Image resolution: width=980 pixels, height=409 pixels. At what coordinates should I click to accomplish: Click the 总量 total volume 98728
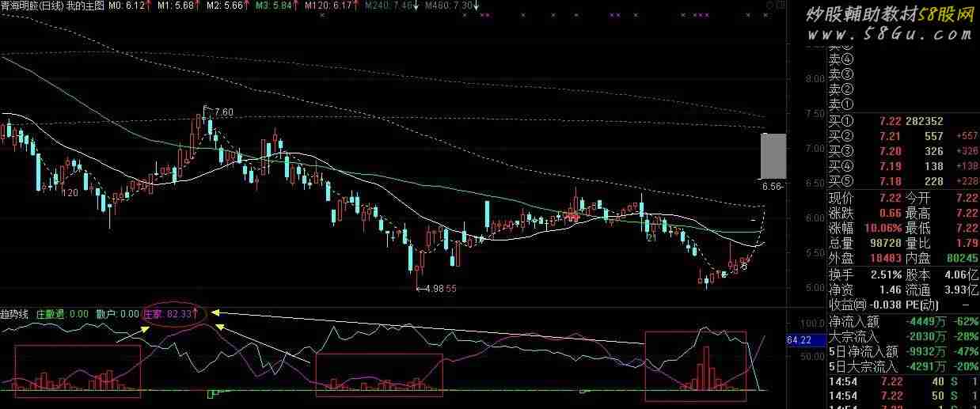[x=886, y=244]
